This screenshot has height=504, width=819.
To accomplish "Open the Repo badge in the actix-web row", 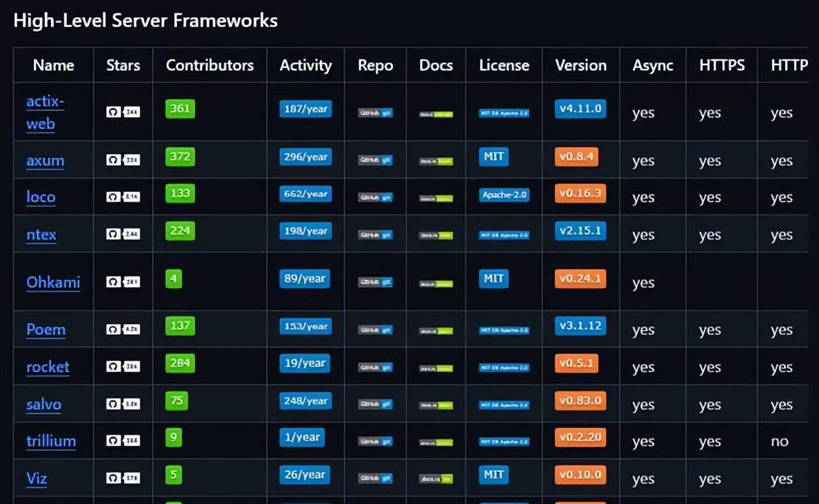I will click(x=376, y=113).
